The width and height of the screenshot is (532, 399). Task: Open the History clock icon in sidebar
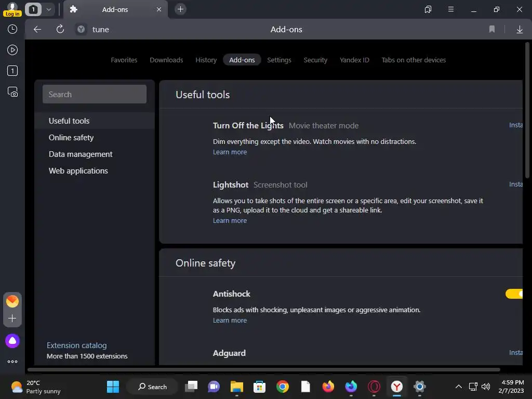(x=12, y=29)
